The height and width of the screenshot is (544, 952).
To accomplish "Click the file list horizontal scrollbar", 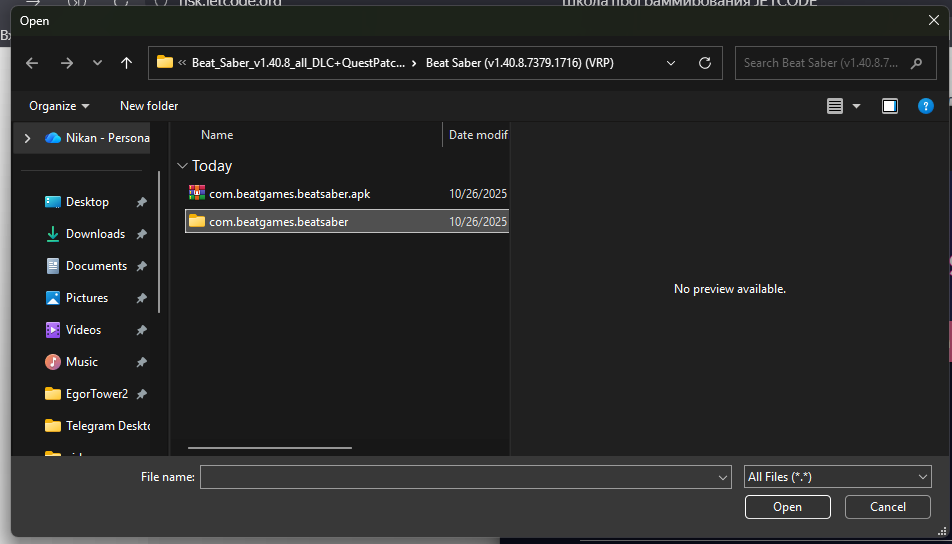I will (x=270, y=448).
